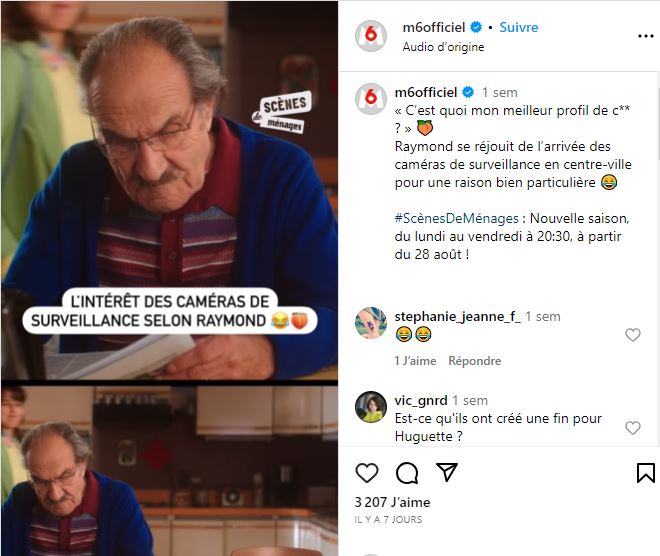Screen dimensions: 660x556
Task: Like vic_gnrd comment heart
Action: [633, 428]
